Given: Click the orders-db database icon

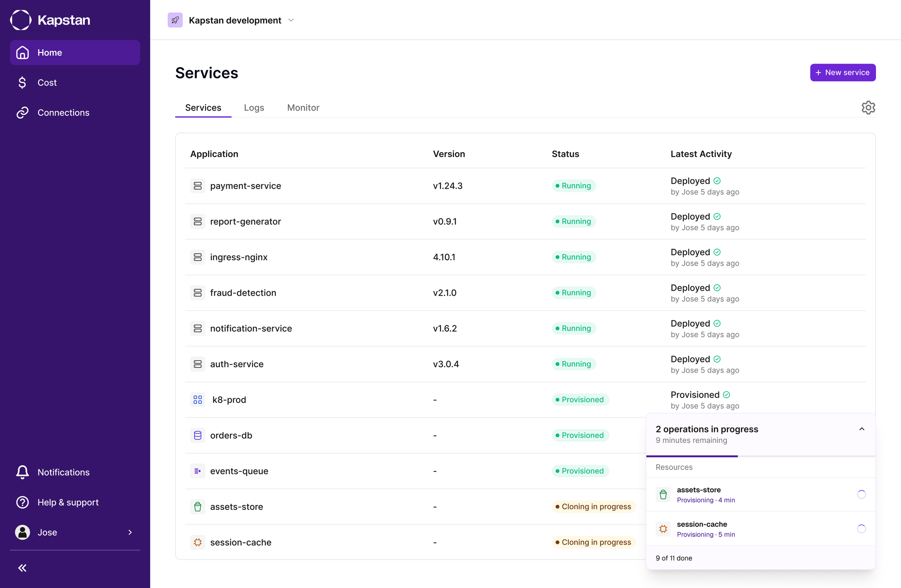Looking at the screenshot, I should (198, 435).
